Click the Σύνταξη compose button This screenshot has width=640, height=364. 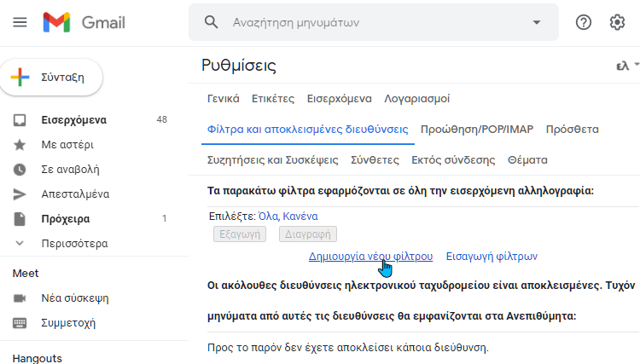pos(51,78)
